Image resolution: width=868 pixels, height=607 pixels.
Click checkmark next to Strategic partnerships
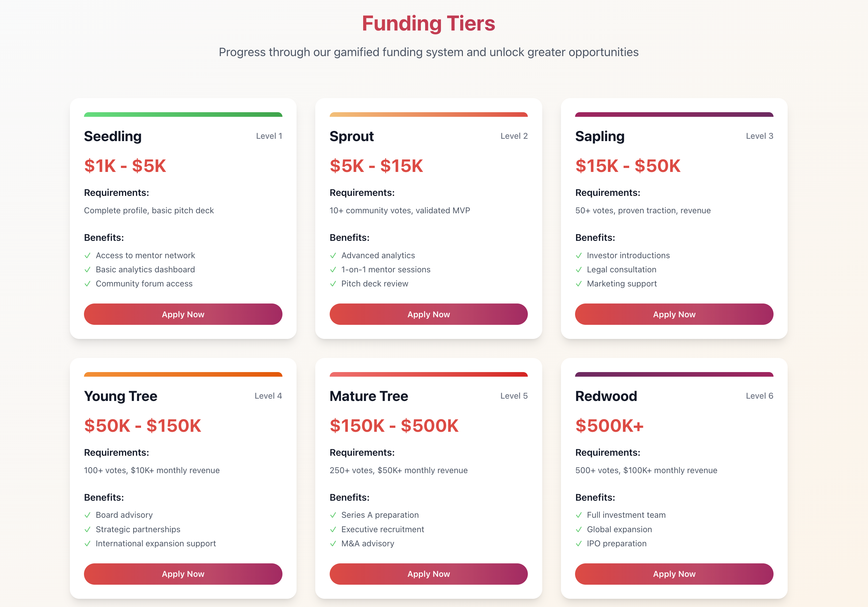(x=87, y=530)
